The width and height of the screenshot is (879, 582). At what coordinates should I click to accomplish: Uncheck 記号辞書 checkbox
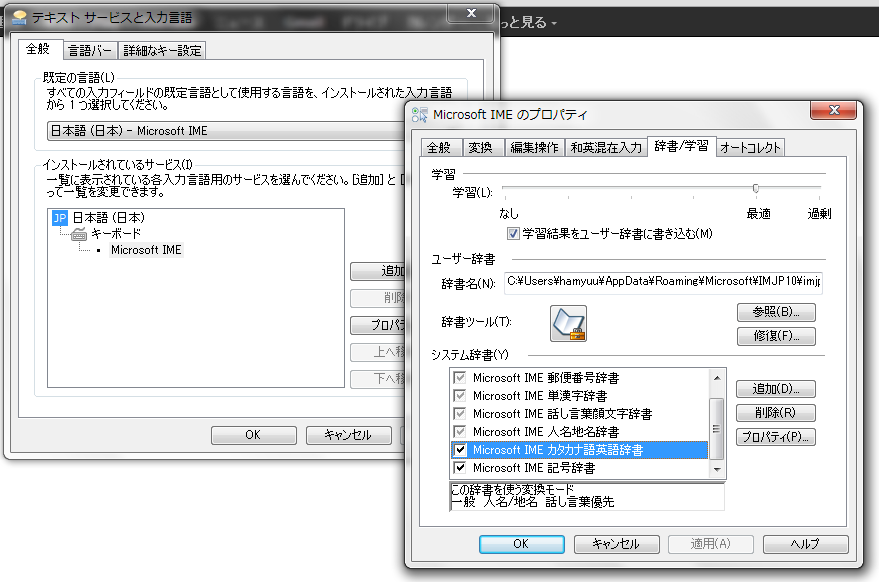460,468
